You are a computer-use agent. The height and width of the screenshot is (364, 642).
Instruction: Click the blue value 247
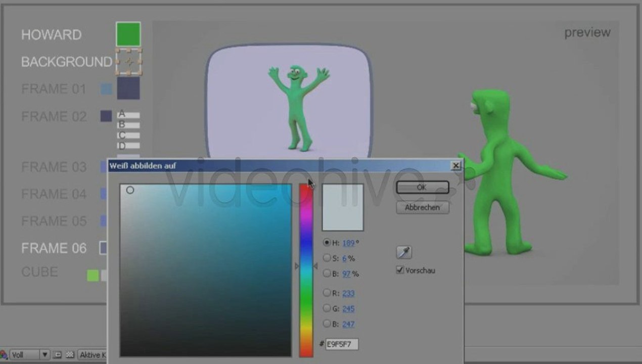(348, 324)
